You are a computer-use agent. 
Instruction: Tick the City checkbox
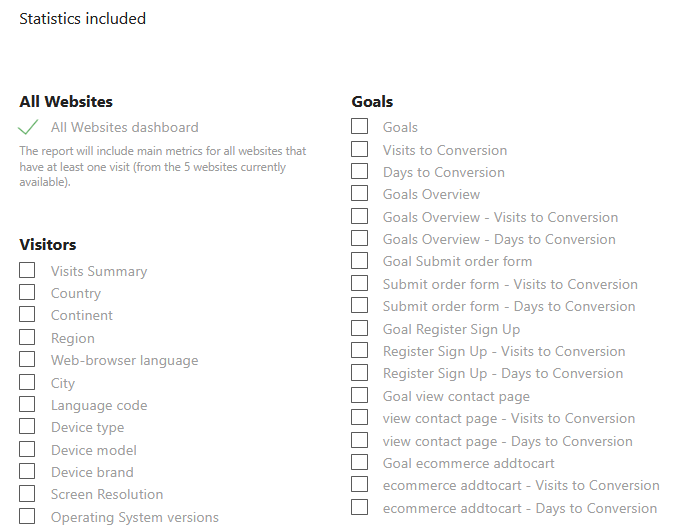28,383
